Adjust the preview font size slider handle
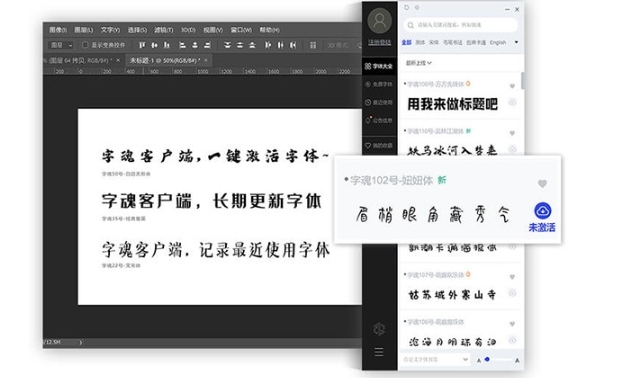This screenshot has height=378, width=643. (487, 360)
